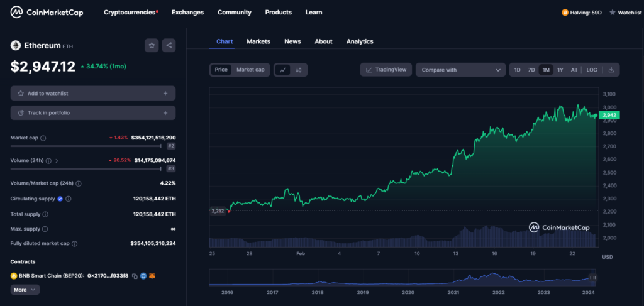The width and height of the screenshot is (644, 306).
Task: Switch to the News tab
Action: pos(292,41)
